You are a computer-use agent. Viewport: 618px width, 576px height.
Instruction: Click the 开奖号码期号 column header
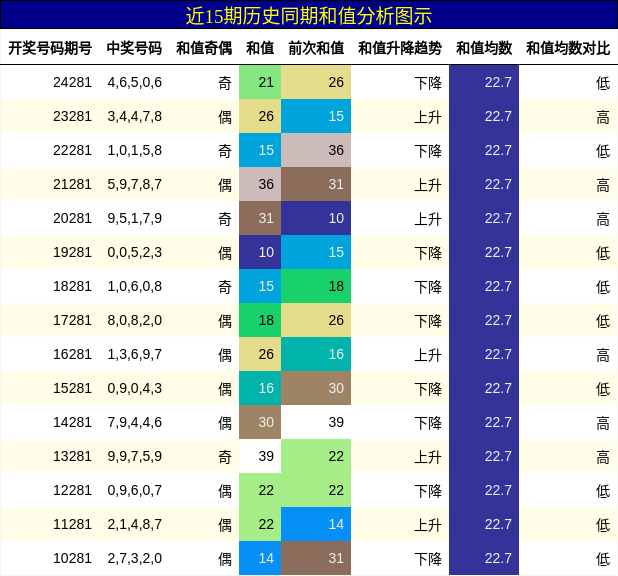coord(50,47)
